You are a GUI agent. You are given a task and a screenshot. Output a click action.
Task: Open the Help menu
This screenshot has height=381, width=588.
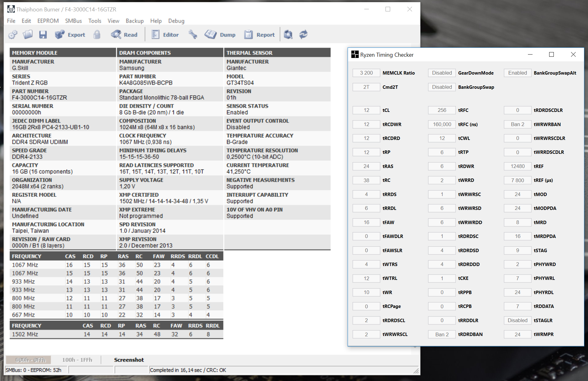(156, 21)
